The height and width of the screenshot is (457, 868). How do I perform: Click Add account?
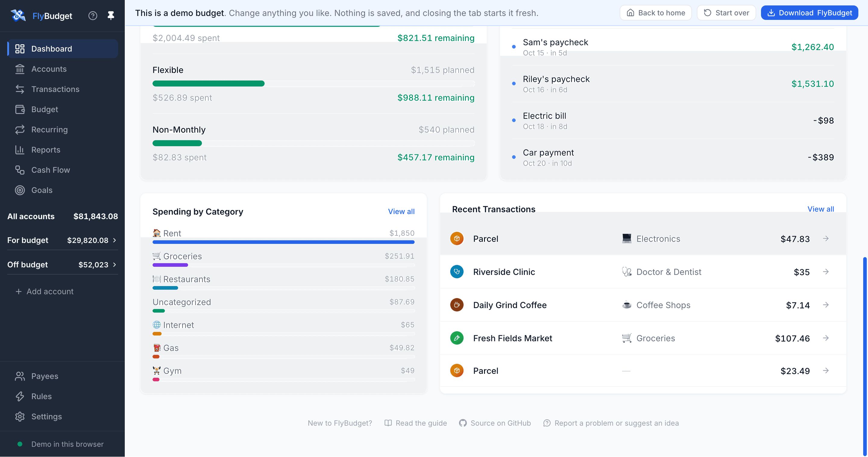45,291
